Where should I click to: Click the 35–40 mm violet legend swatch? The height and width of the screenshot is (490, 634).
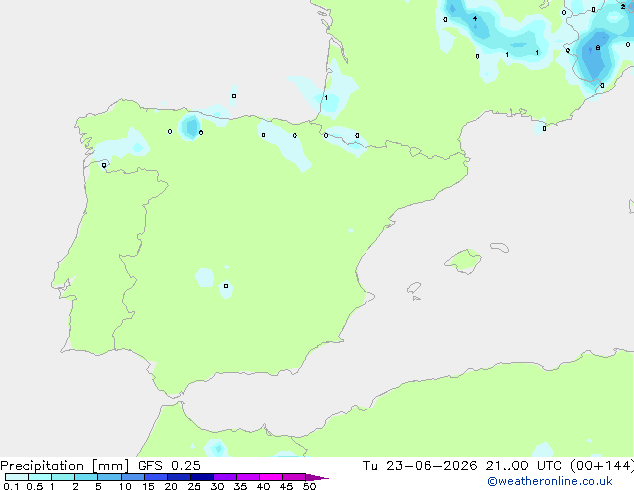pos(247,477)
